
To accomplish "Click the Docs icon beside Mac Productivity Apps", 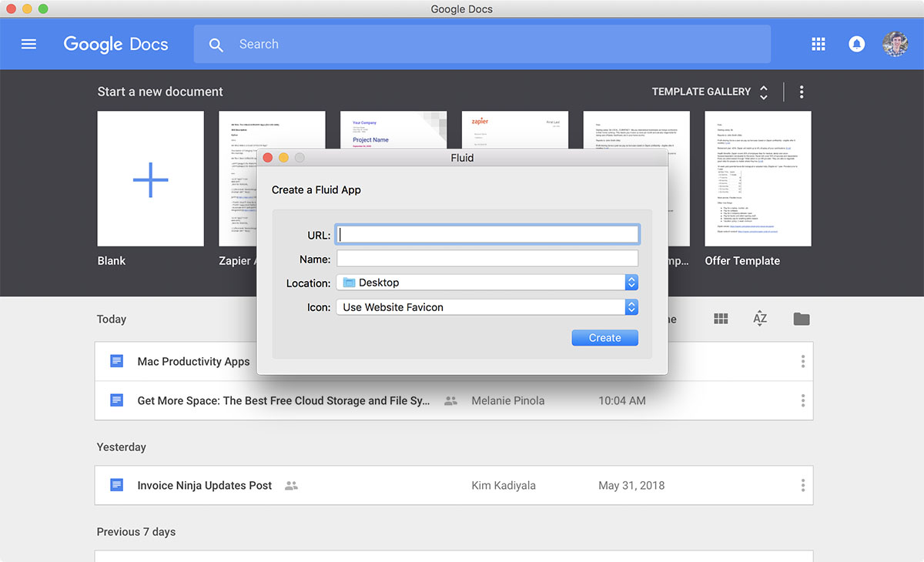I will click(117, 361).
